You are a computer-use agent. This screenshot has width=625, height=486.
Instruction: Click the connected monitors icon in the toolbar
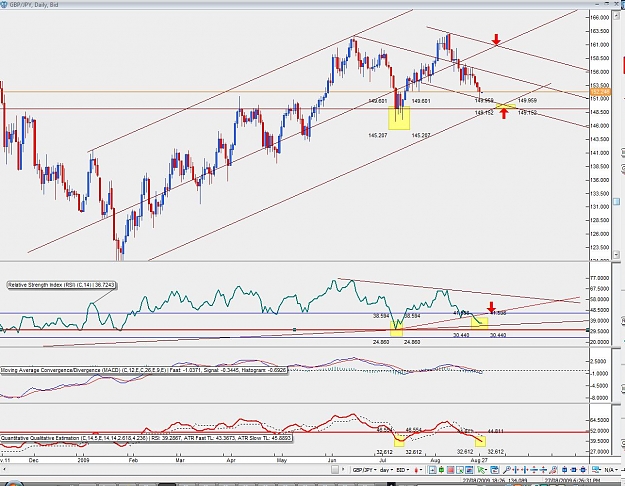(596, 470)
